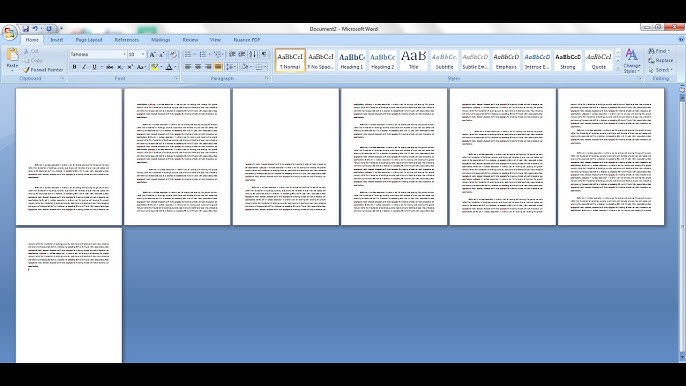Apply the Quote style

598,60
